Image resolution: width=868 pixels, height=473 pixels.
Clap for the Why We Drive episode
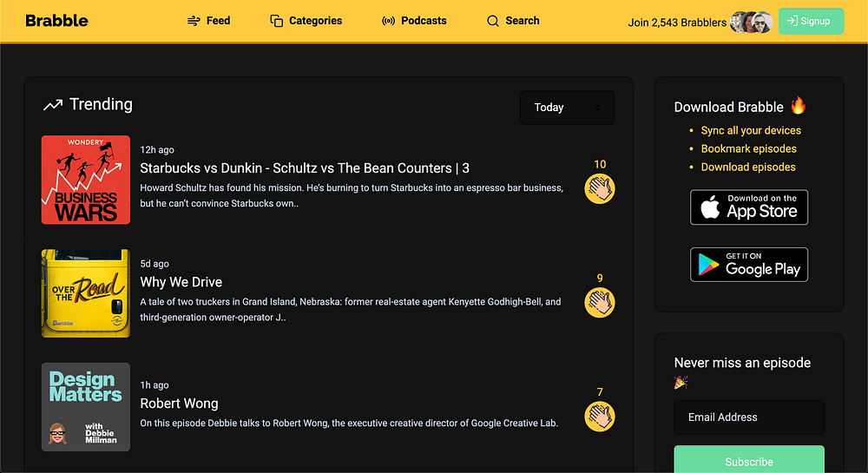600,303
